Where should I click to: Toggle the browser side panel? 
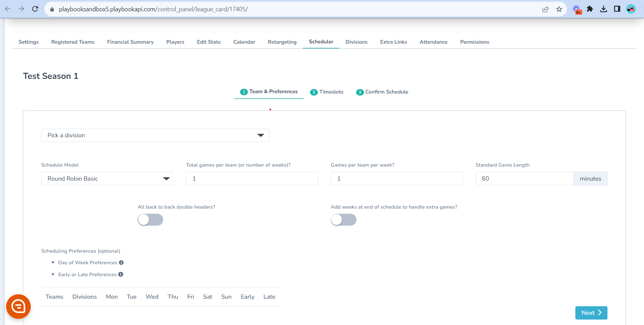pyautogui.click(x=617, y=9)
